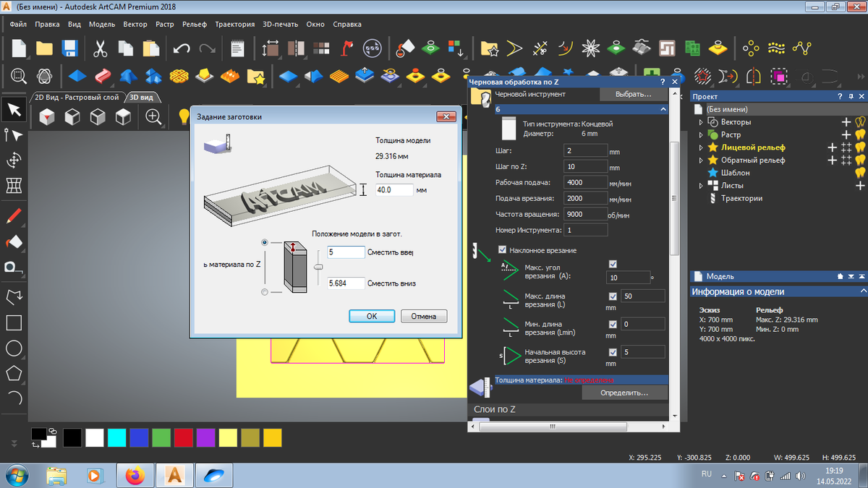This screenshot has width=868, height=488.
Task: Pick the cyan color swatch
Action: tap(117, 437)
